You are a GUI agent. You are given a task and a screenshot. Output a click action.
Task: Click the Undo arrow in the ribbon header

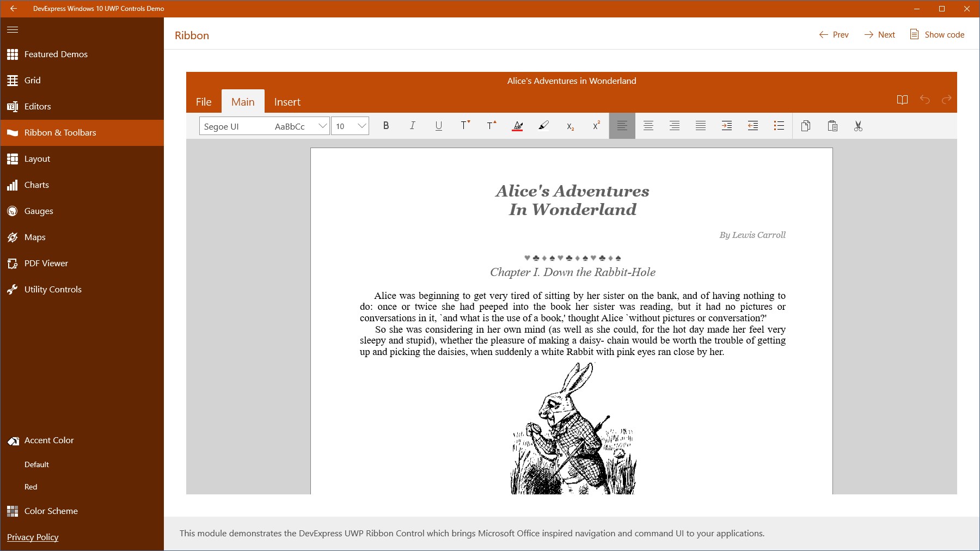[x=924, y=100]
